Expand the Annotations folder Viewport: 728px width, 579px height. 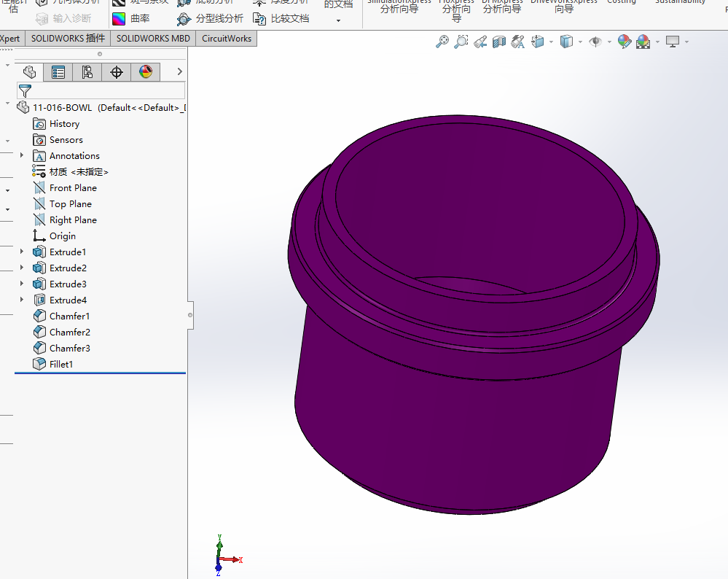click(x=22, y=156)
